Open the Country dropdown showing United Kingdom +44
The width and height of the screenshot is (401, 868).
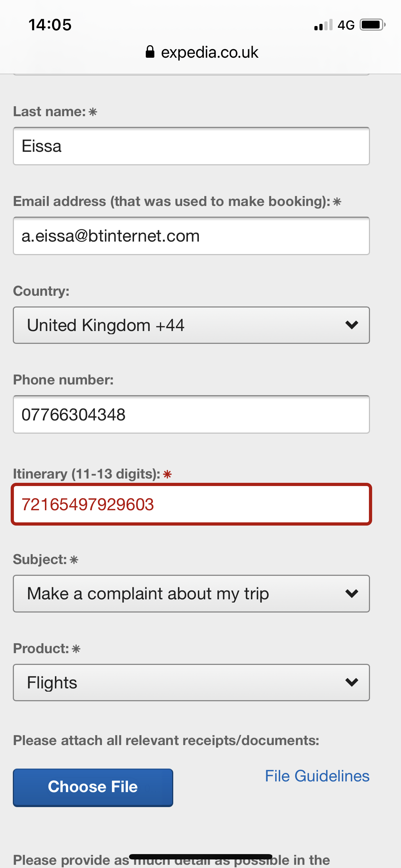(x=191, y=325)
